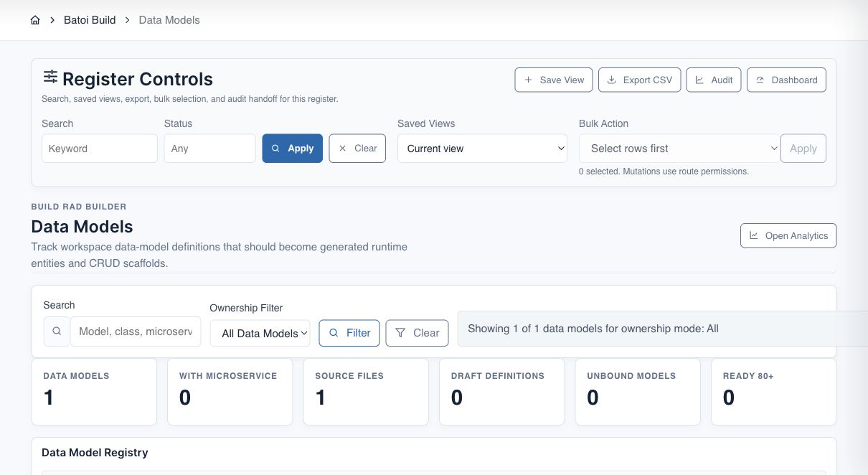Focus the Keyword search field
The height and width of the screenshot is (475, 868).
pyautogui.click(x=100, y=149)
